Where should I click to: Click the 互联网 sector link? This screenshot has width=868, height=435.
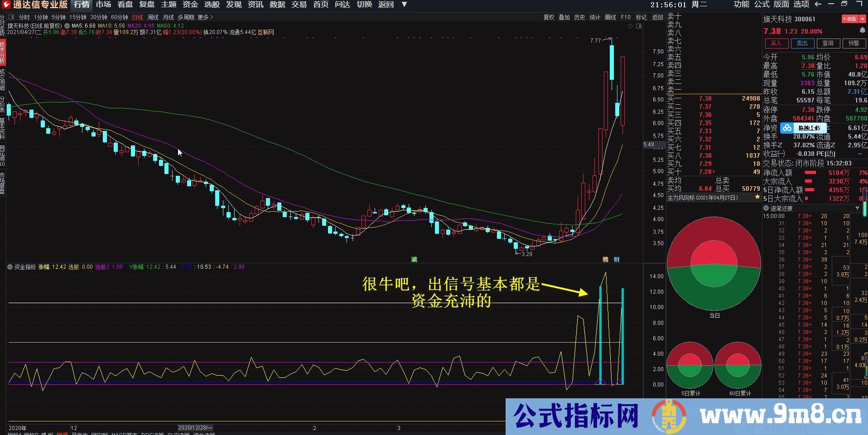pos(265,32)
